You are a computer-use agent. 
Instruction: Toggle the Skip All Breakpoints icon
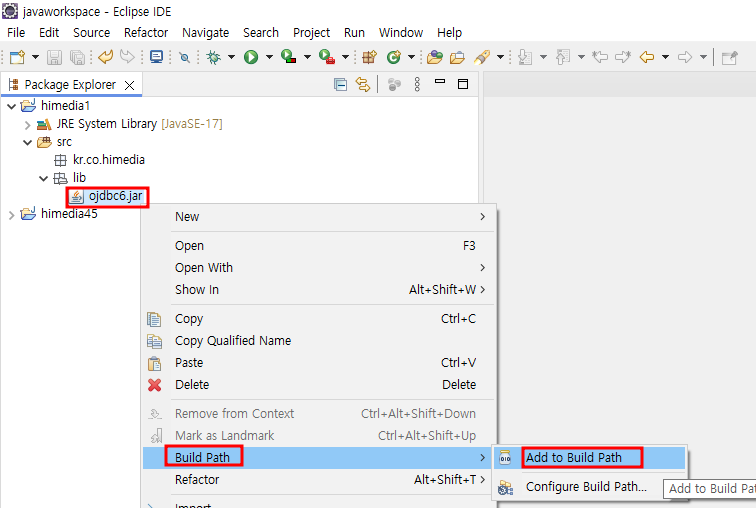click(x=184, y=57)
